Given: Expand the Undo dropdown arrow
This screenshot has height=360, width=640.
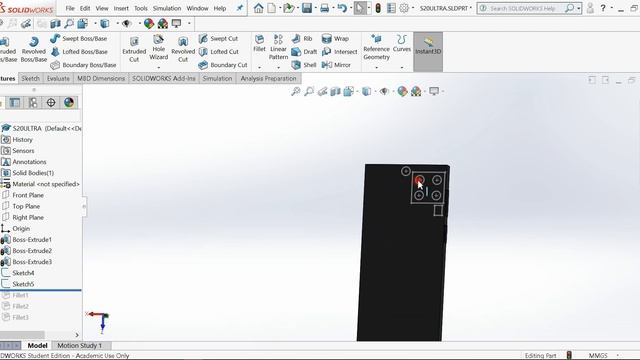Looking at the screenshot, I should (351, 8).
